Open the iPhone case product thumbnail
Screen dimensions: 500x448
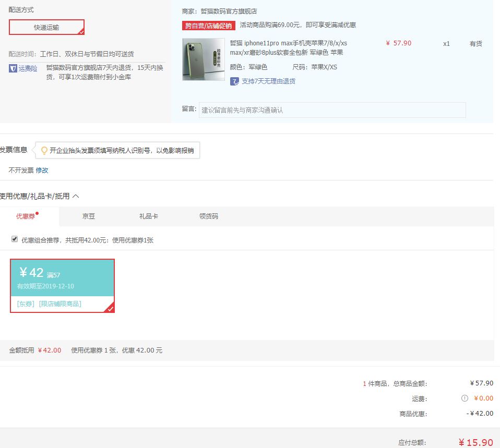[204, 59]
